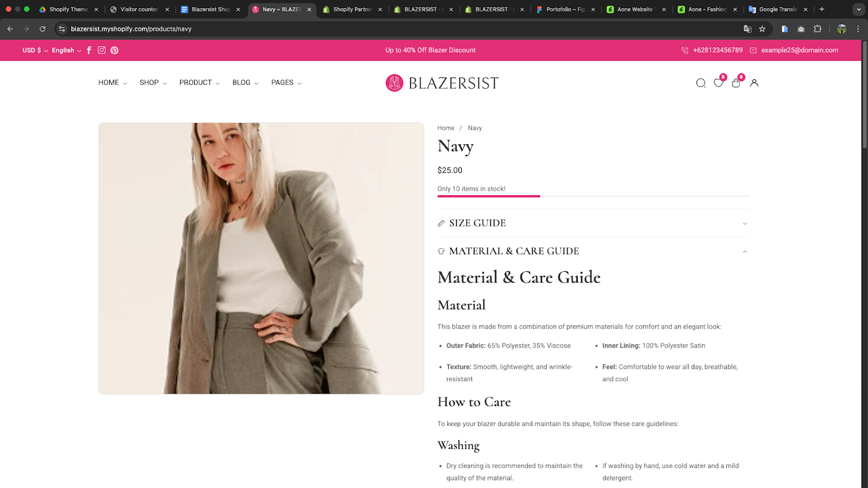Open the user account icon
Viewport: 868px width, 488px height.
754,83
